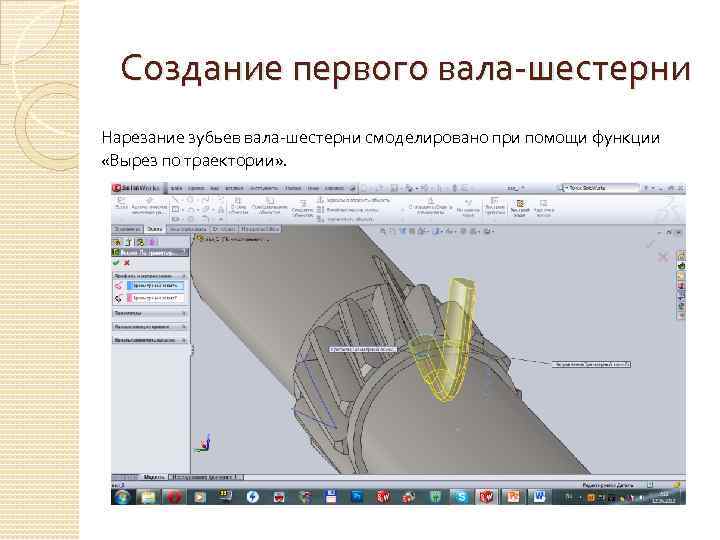The height and width of the screenshot is (540, 720).
Task: Click the red X cancel in PropertyManager
Action: coord(127,263)
